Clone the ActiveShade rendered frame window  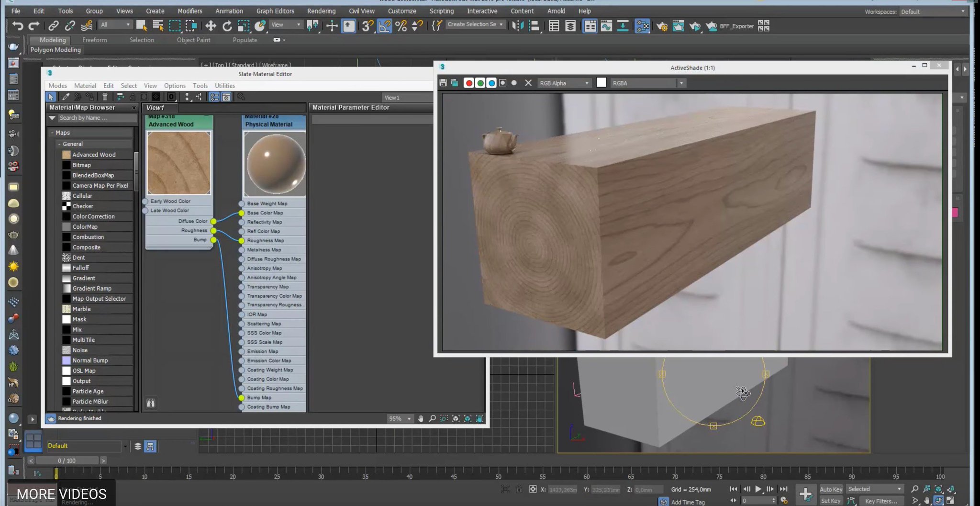point(454,83)
